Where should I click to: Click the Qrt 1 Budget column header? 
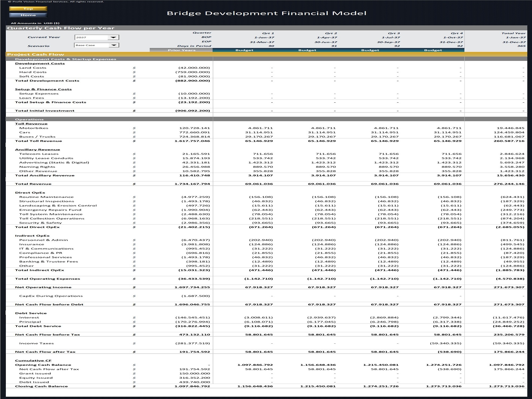[x=244, y=50]
